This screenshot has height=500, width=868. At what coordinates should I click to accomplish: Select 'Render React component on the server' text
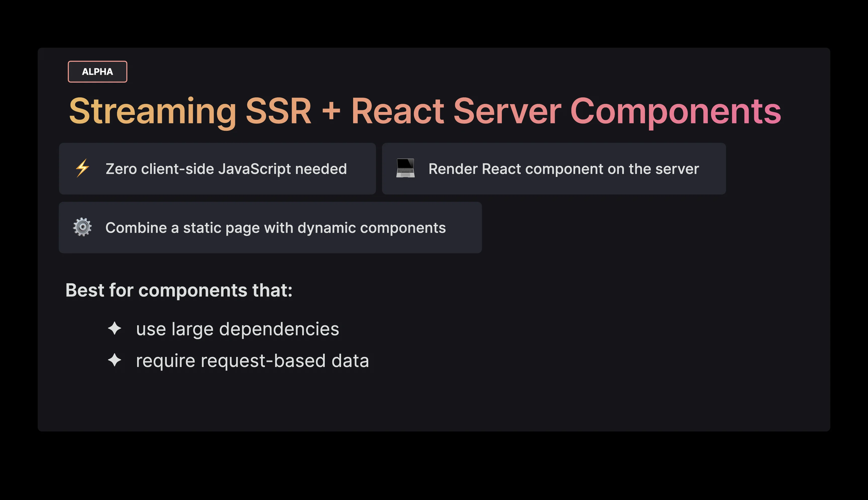coord(564,169)
